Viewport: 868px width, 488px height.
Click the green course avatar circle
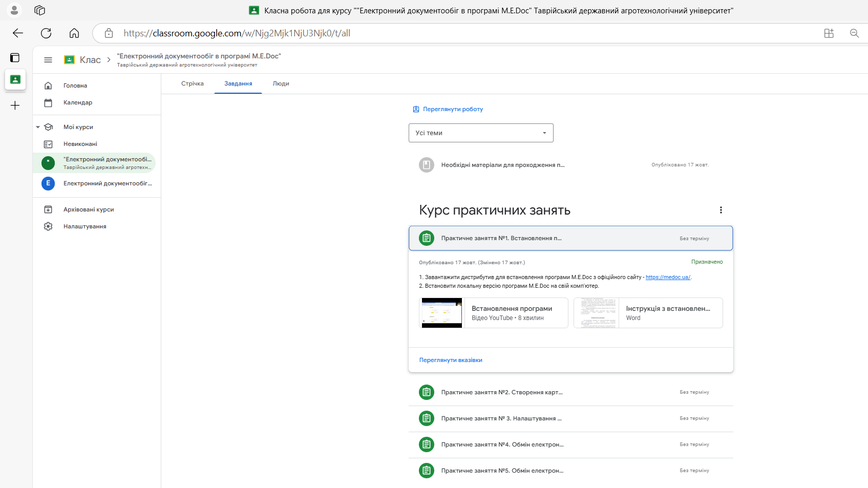48,163
